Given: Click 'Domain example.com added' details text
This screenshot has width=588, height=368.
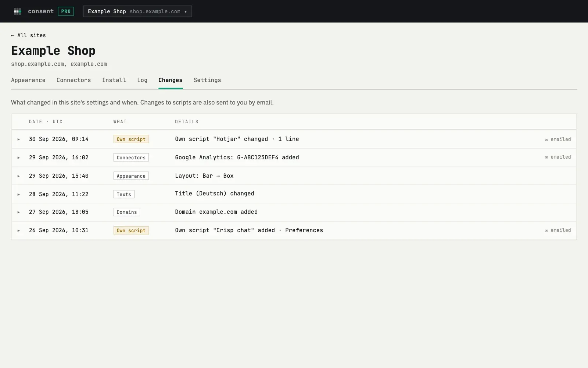Looking at the screenshot, I should (x=216, y=212).
